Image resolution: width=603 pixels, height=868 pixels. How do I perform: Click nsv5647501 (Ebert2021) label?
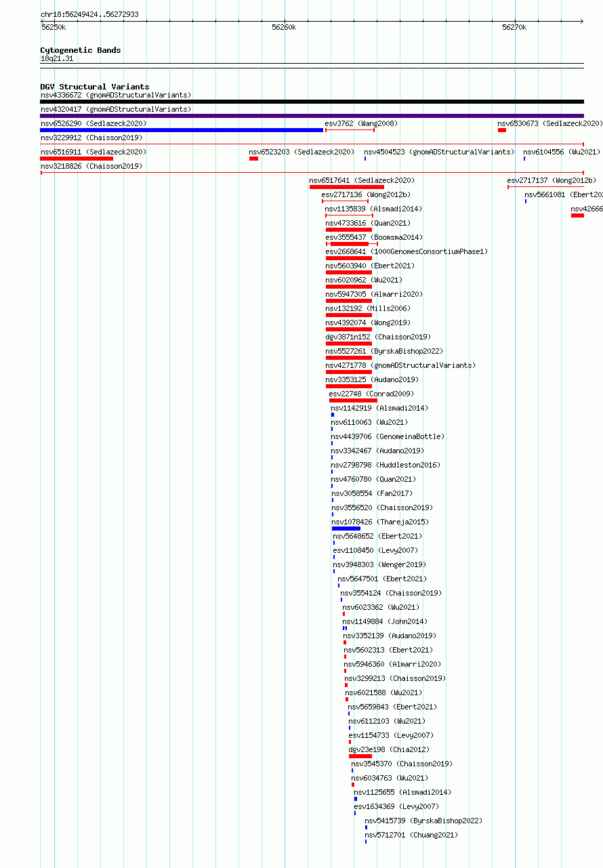tap(383, 579)
